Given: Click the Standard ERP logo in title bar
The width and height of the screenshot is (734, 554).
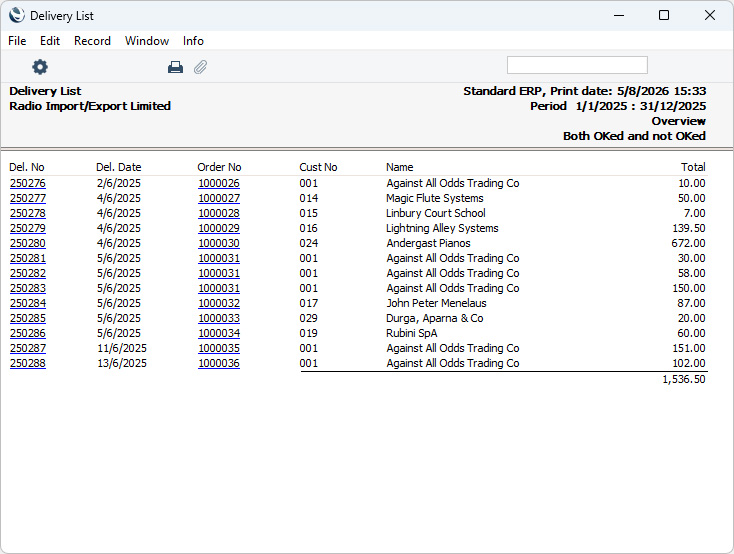Looking at the screenshot, I should [x=16, y=15].
